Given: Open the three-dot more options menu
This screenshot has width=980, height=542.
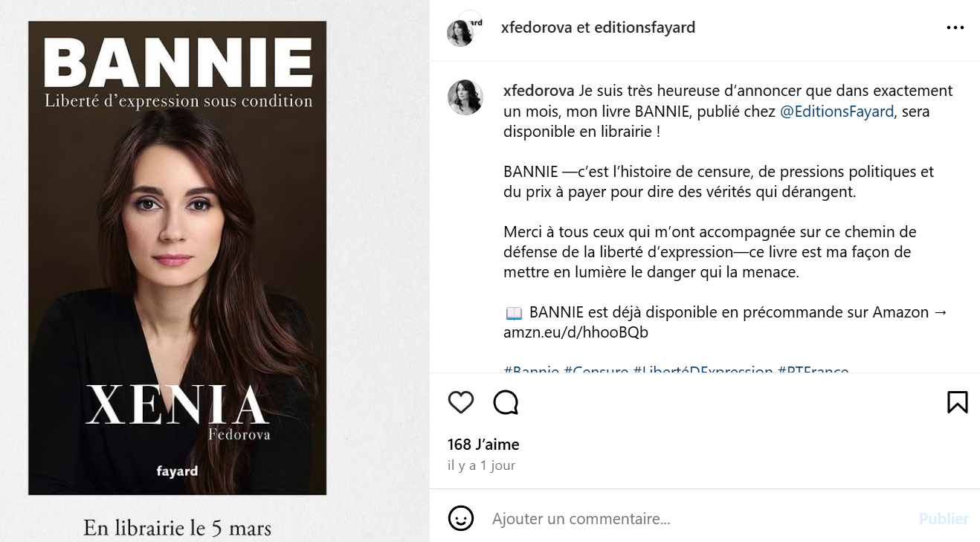Looking at the screenshot, I should 955,28.
